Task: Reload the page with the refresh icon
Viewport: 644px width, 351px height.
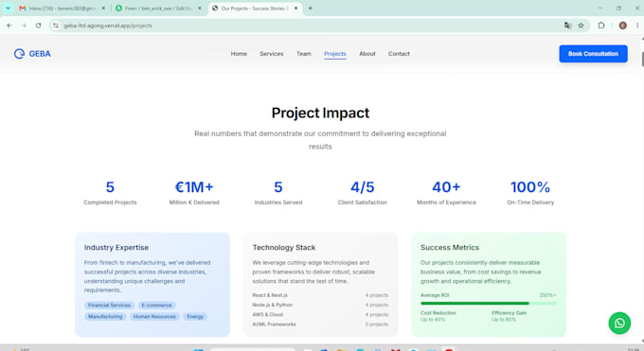Action: (38, 26)
